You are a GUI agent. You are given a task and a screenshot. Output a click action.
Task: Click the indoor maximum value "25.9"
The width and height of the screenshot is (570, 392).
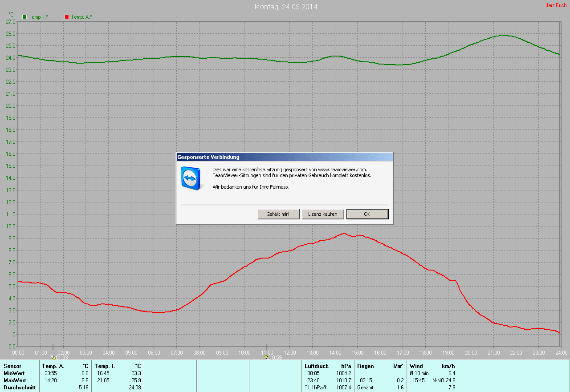point(136,380)
